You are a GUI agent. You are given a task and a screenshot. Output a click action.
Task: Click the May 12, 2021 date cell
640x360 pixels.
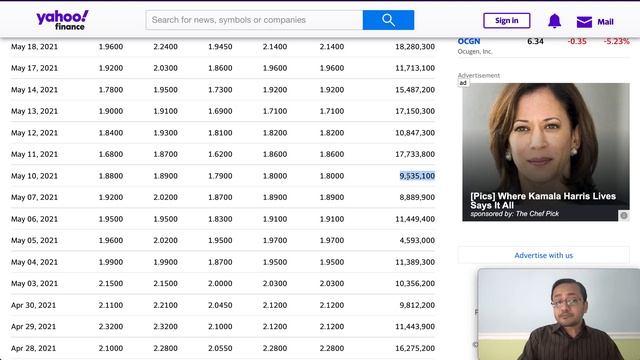[x=34, y=133]
